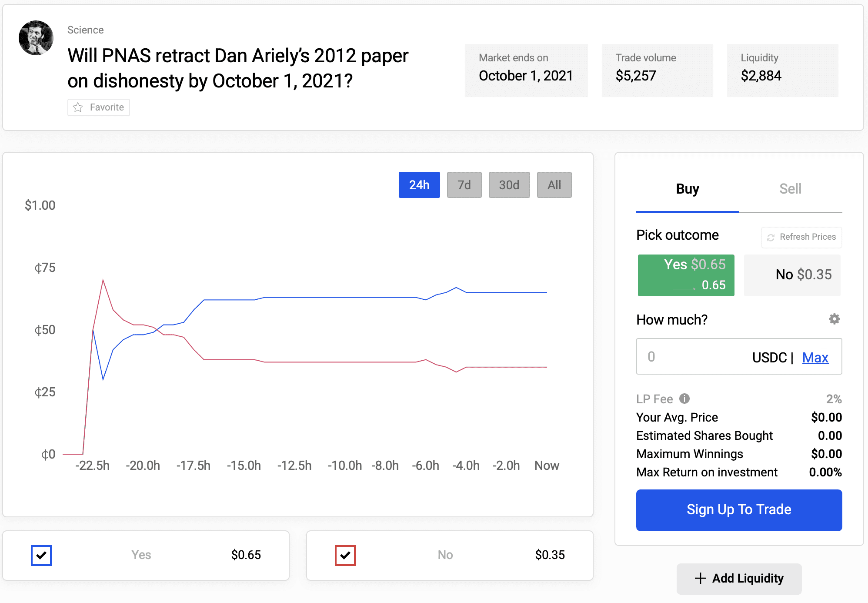Click the Add Liquidity button

(739, 578)
